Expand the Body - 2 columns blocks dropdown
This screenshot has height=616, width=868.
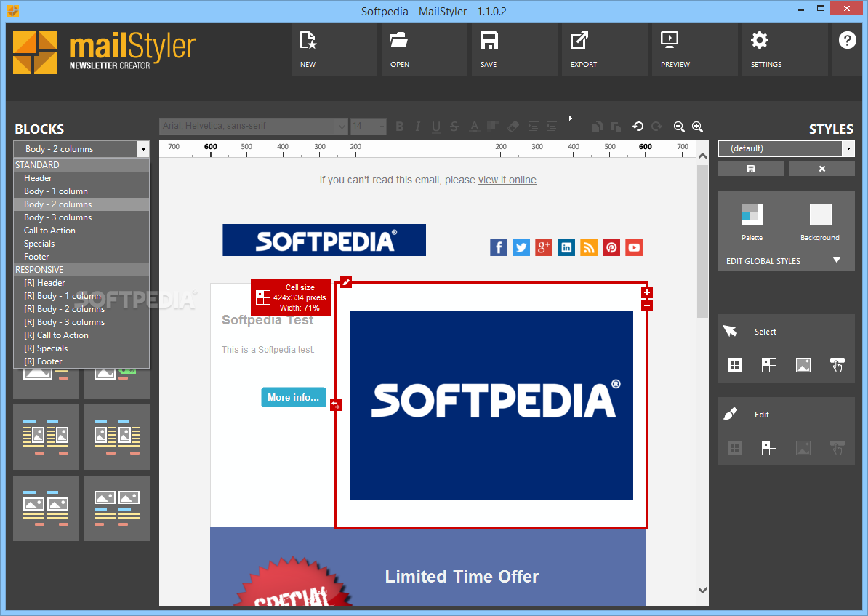143,149
